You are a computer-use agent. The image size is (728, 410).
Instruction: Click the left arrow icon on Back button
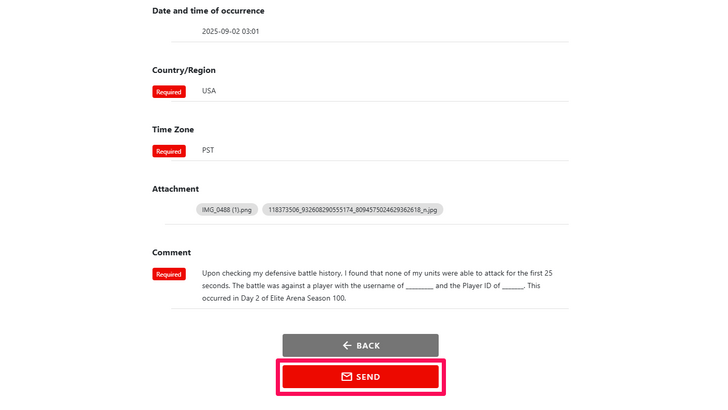347,345
